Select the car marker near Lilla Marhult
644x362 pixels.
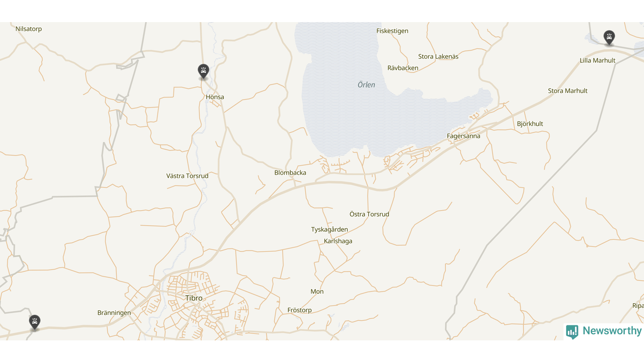[609, 38]
